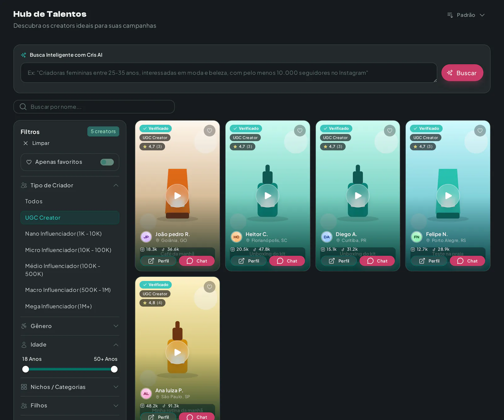Click Ana luiza P.'s AL avatar
This screenshot has height=420, width=504.
pos(146,394)
